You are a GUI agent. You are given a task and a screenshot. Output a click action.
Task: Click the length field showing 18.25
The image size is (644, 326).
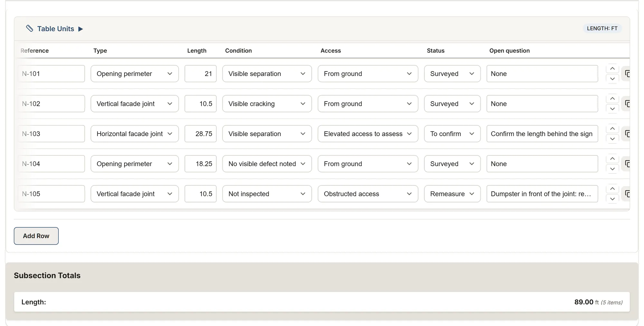pos(201,164)
